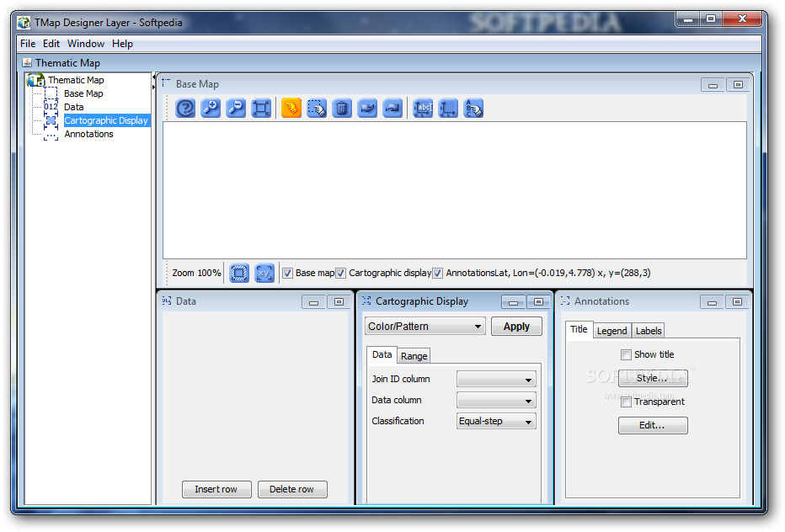Screen dimensions: 785x532
Task: Click the ABC label hand tool icon
Action: pyautogui.click(x=473, y=108)
